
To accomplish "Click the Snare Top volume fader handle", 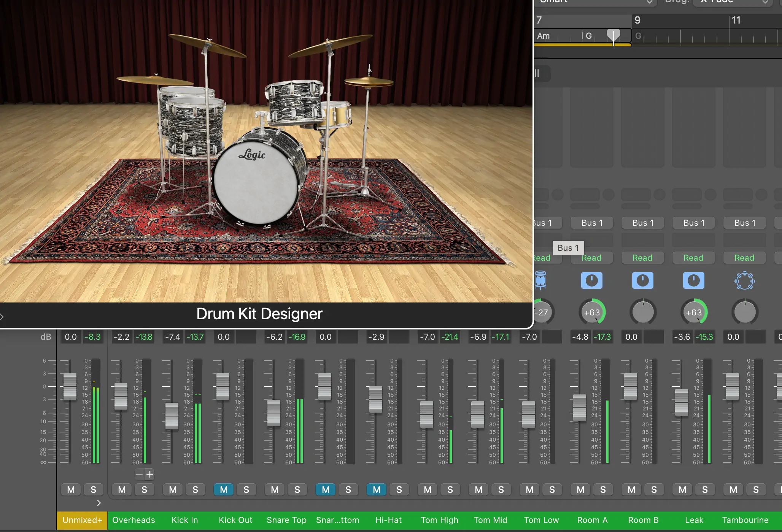I will click(x=274, y=413).
